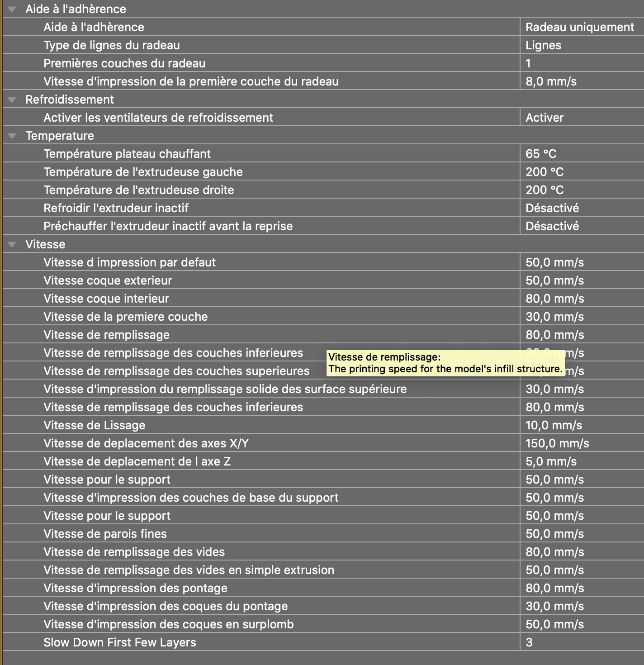The height and width of the screenshot is (665, 644).
Task: Edit the left extruder temperature value
Action: (545, 172)
